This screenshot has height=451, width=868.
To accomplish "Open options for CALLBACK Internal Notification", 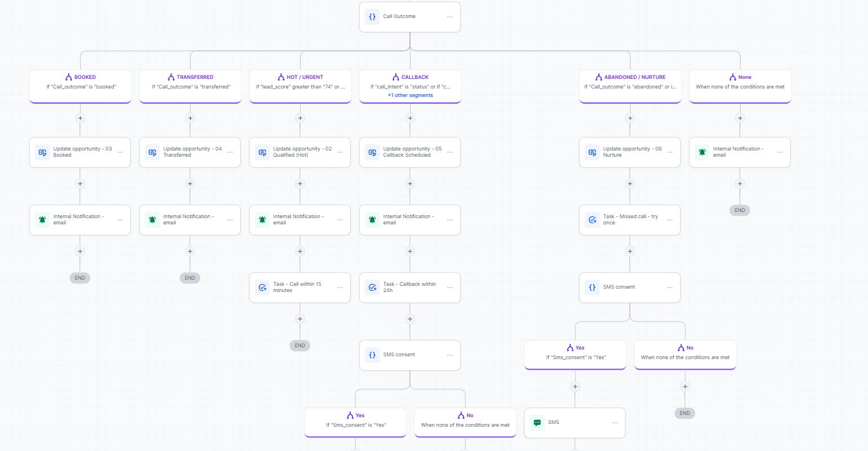I will point(450,220).
